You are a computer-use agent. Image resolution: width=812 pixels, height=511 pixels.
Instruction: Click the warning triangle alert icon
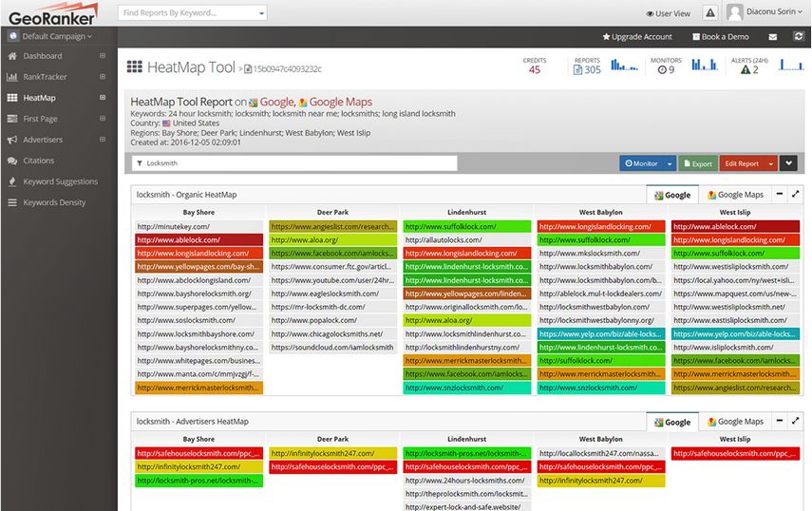coord(710,13)
